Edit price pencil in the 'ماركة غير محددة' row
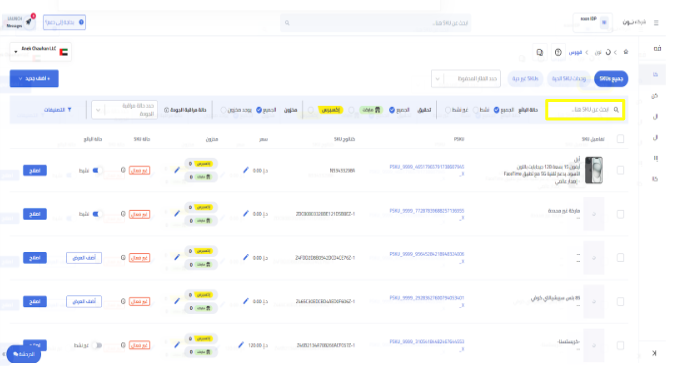This screenshot has width=675, height=370. point(245,214)
